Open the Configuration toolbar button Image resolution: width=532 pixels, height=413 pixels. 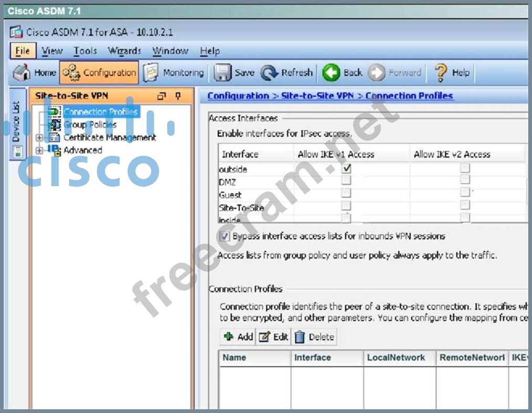click(99, 73)
